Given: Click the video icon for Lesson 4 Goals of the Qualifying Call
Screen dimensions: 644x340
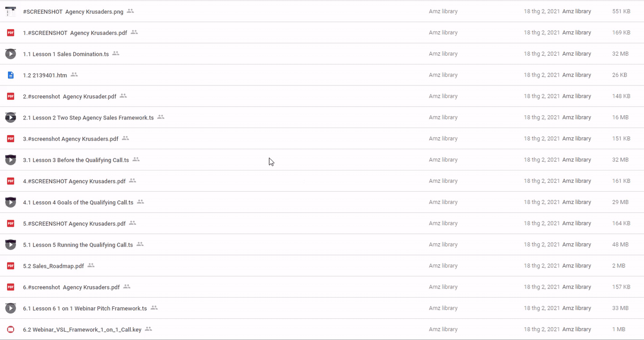Looking at the screenshot, I should (x=10, y=202).
